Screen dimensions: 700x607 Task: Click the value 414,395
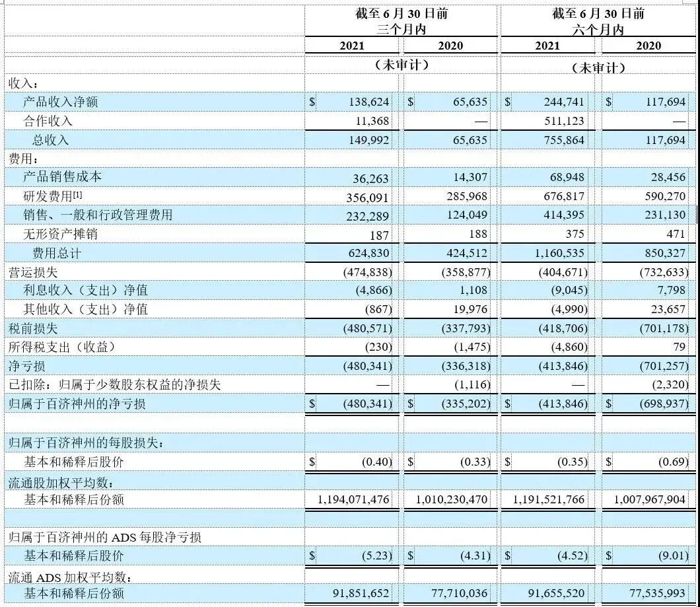pyautogui.click(x=564, y=215)
